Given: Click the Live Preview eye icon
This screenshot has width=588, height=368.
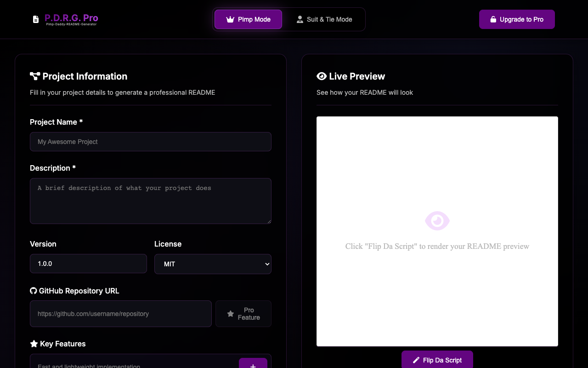Looking at the screenshot, I should click(322, 76).
